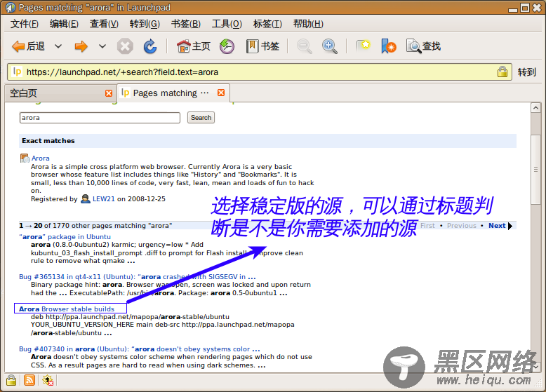
Task: Click the arora search text field
Action: tap(100, 118)
